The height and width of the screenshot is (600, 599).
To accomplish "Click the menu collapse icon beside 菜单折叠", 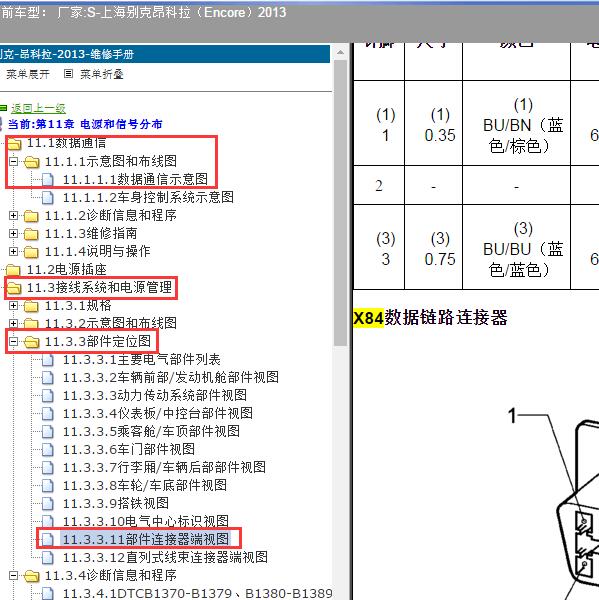I will 68,73.
